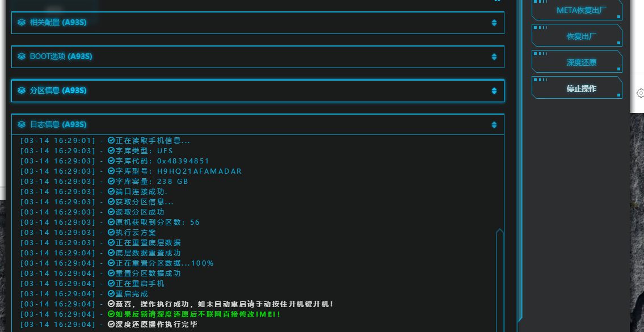Expand the BOOT选项 (A93S) section with its arrow
The image size is (644, 332).
click(x=494, y=57)
